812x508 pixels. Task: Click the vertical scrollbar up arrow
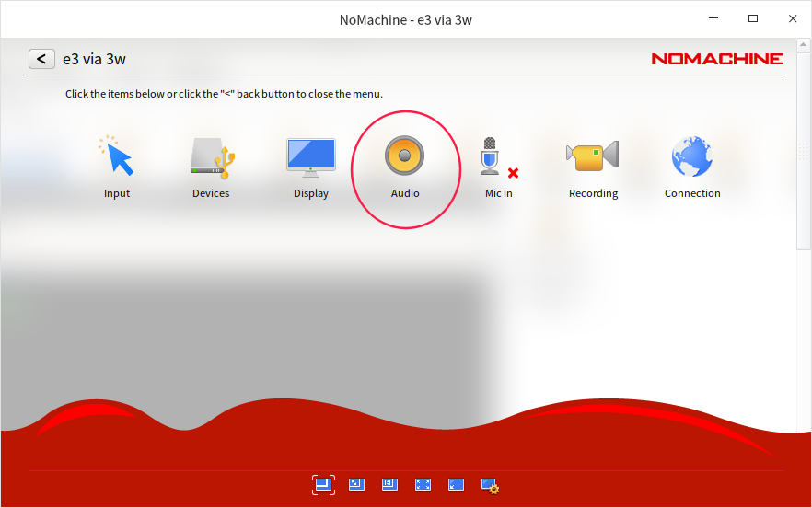(x=803, y=44)
